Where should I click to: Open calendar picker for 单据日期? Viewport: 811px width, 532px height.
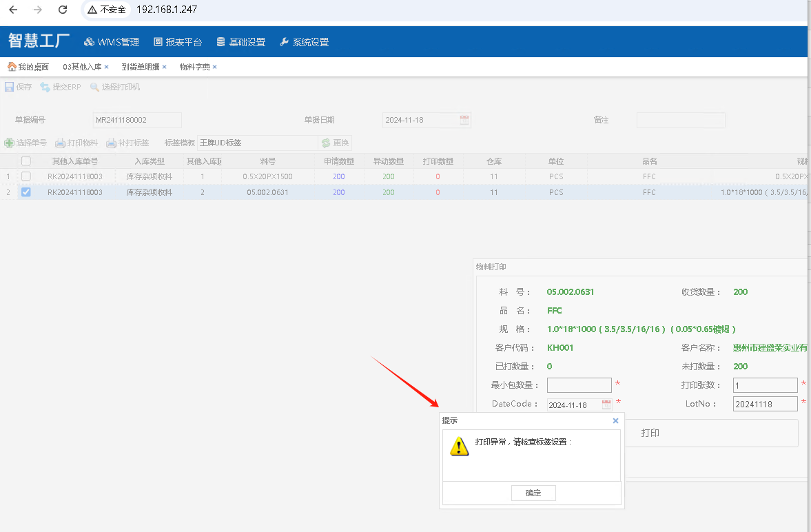click(x=464, y=120)
